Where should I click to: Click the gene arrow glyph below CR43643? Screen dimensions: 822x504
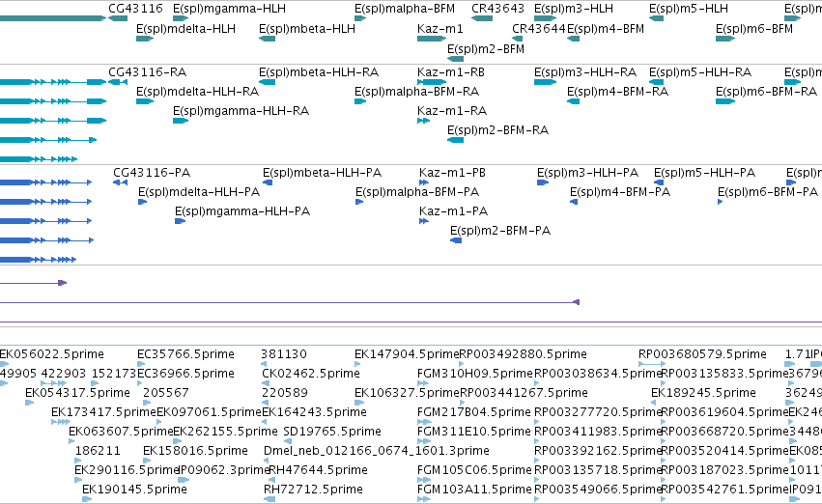click(x=482, y=18)
